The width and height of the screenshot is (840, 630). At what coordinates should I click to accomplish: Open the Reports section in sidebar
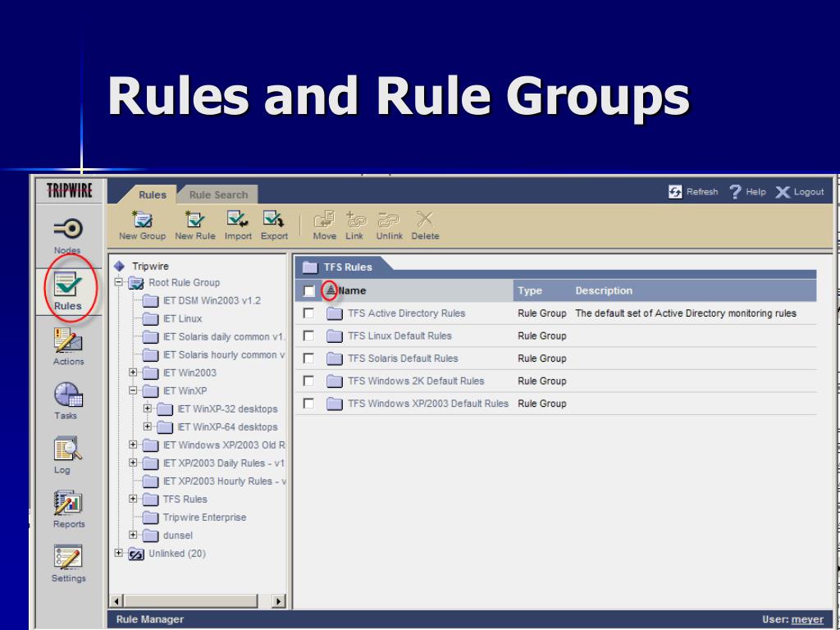[x=68, y=509]
